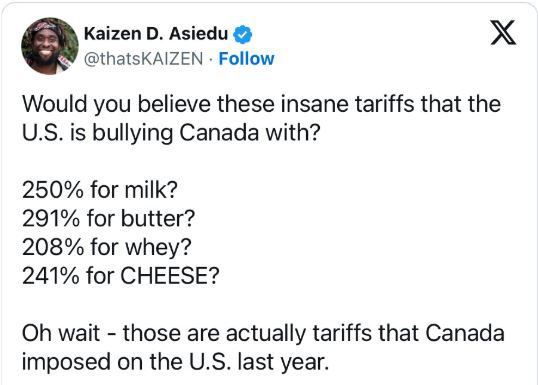
Task: Open Kaizen's profile picture
Action: [50, 46]
